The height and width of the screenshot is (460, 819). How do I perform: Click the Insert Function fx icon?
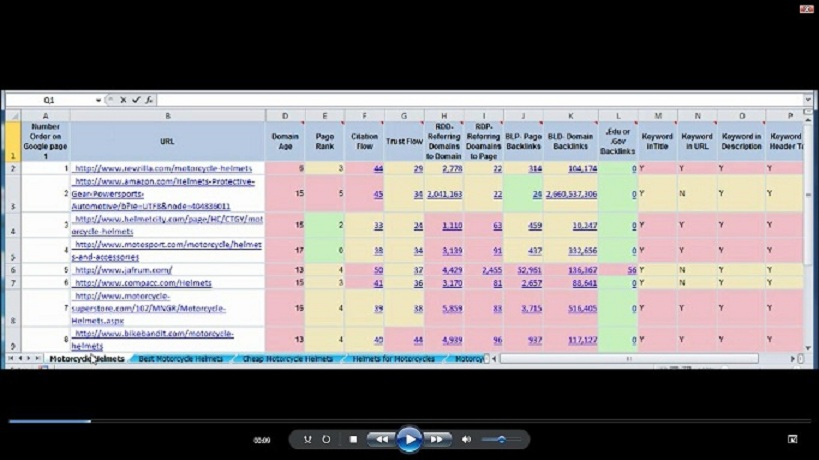(149, 101)
